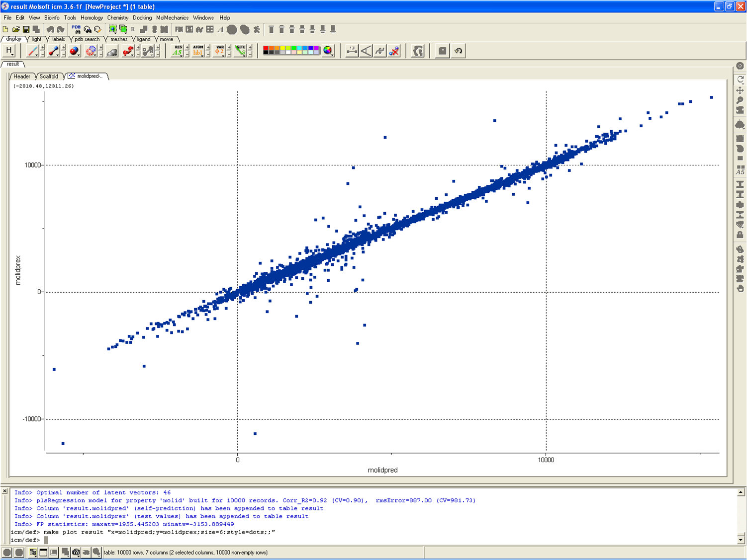Image resolution: width=747 pixels, height=560 pixels.
Task: Toggle ATOM labels button
Action: 198,51
